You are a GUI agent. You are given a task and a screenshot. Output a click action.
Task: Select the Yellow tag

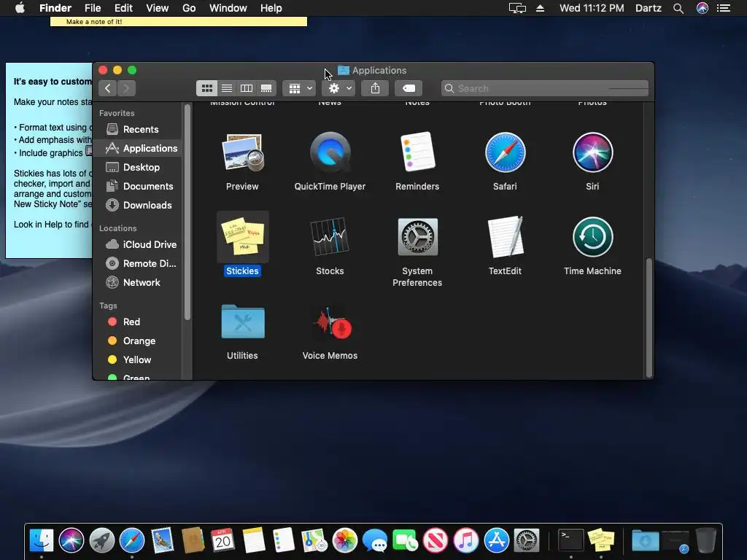[x=138, y=360]
